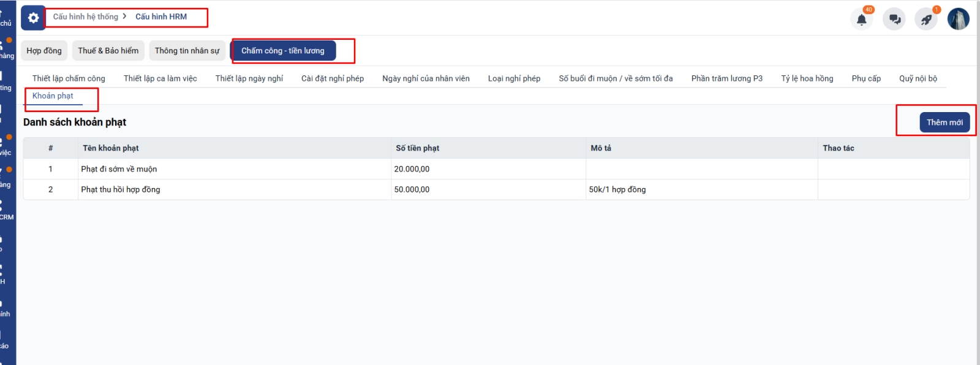Viewport: 980px width, 365px height.
Task: Select the Khoản phạt sub-tab
Action: (53, 96)
